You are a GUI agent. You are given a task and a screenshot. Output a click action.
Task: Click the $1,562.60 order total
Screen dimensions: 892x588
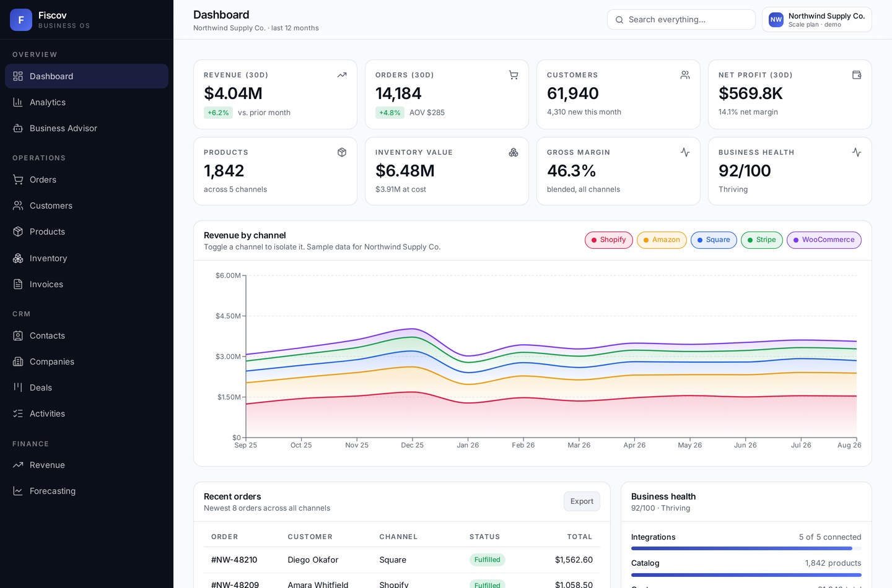coord(574,560)
